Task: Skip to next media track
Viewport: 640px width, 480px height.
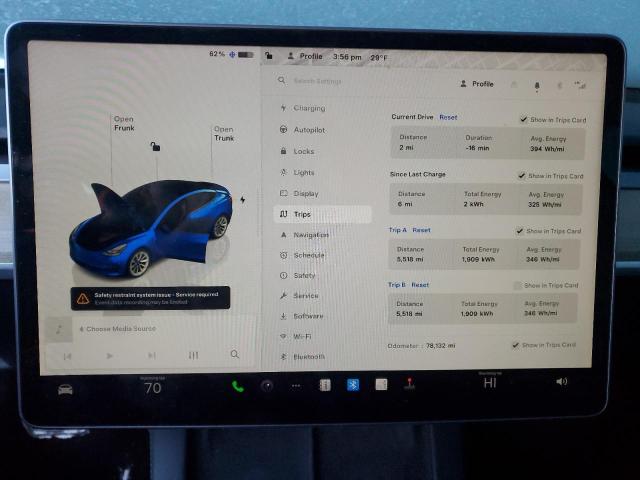Action: coord(152,356)
